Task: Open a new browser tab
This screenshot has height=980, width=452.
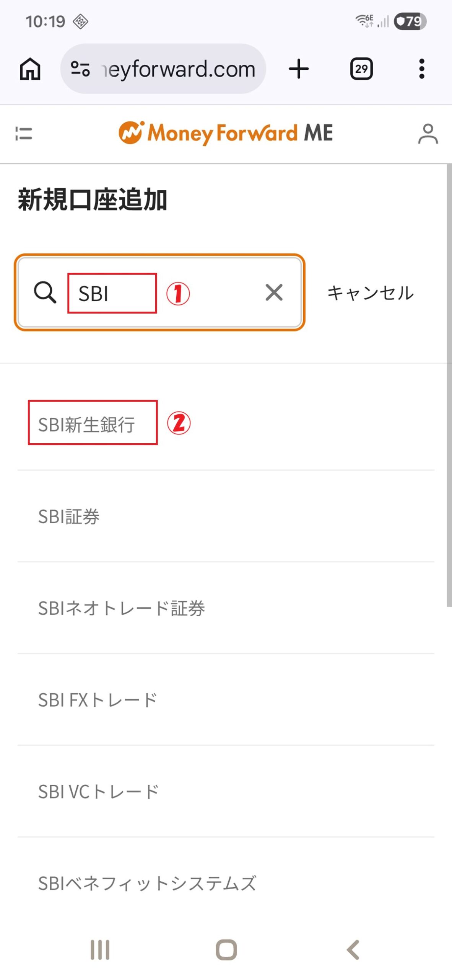Action: (299, 69)
